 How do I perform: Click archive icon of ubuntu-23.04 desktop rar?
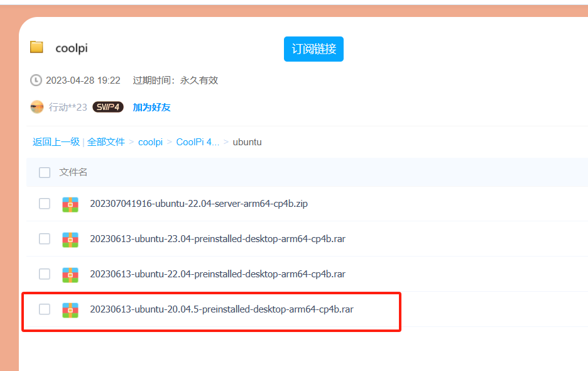click(70, 240)
